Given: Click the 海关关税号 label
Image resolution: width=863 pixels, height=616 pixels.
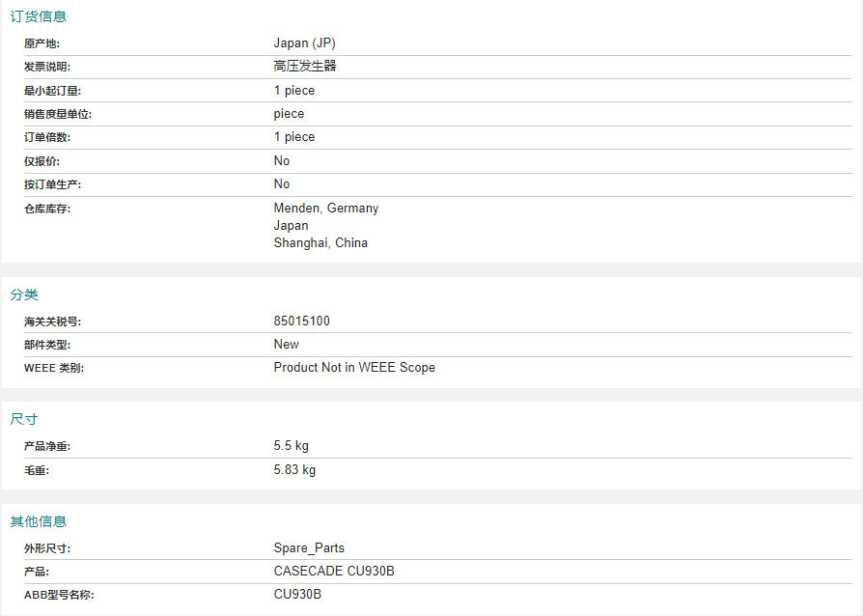Looking at the screenshot, I should tap(53, 322).
